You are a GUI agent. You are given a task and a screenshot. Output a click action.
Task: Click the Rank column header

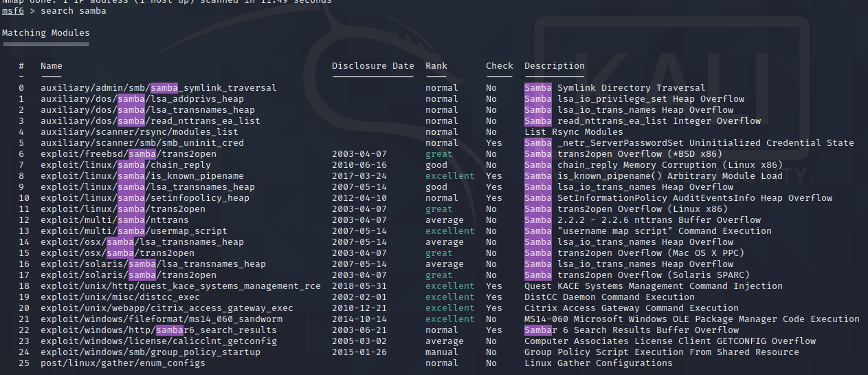pos(436,66)
